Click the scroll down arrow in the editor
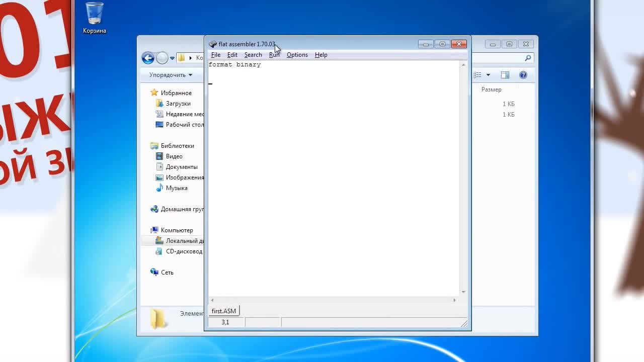644x362 pixels. click(463, 292)
